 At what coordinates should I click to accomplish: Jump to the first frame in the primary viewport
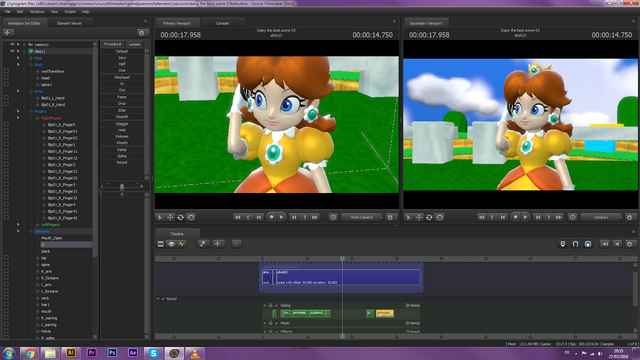click(x=238, y=218)
